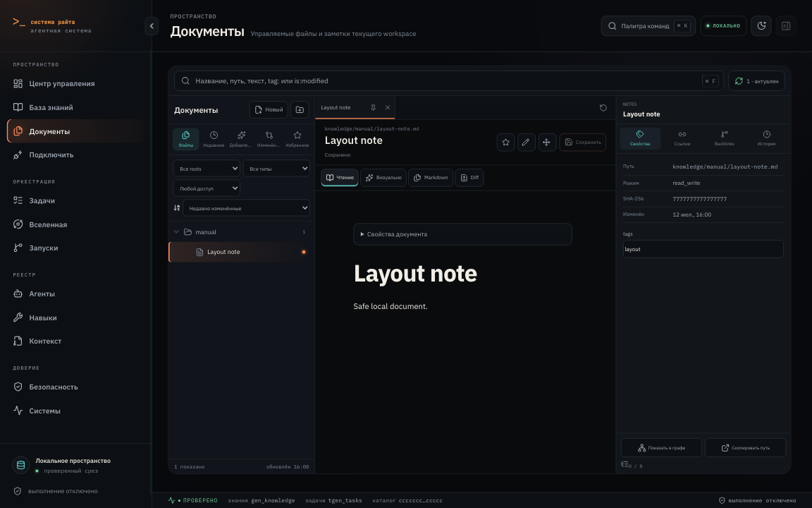Switch to the Ссылки tab
The image size is (812, 508).
click(x=682, y=138)
